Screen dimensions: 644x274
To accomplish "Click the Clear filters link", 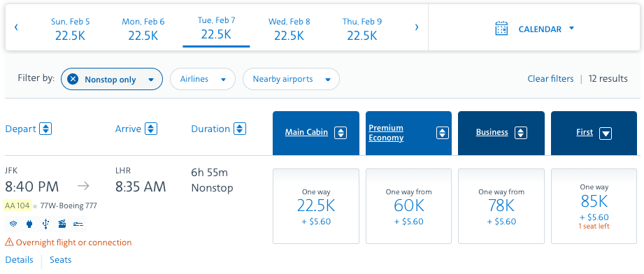I will (550, 78).
